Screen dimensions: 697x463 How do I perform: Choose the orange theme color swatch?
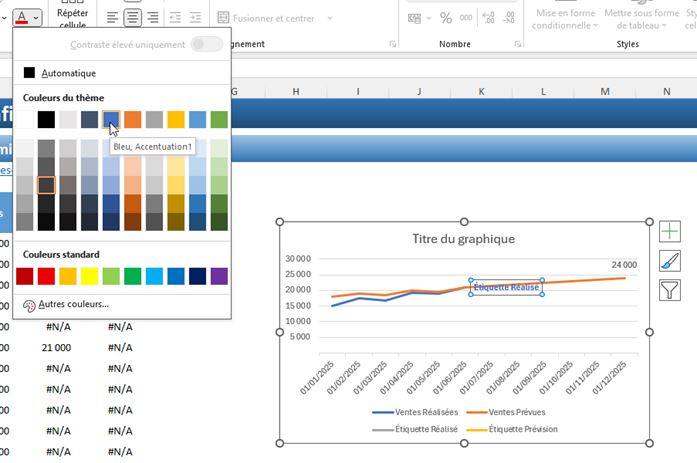(132, 120)
